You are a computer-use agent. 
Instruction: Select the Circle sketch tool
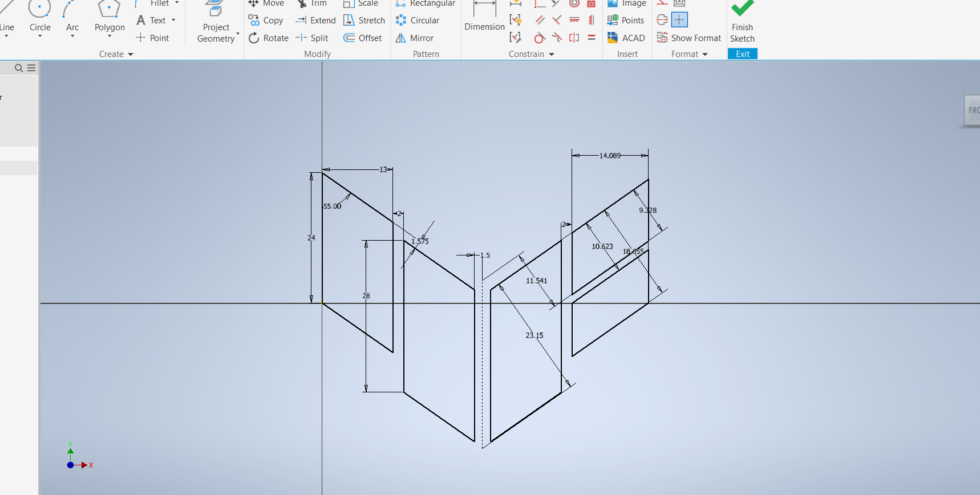pos(40,17)
